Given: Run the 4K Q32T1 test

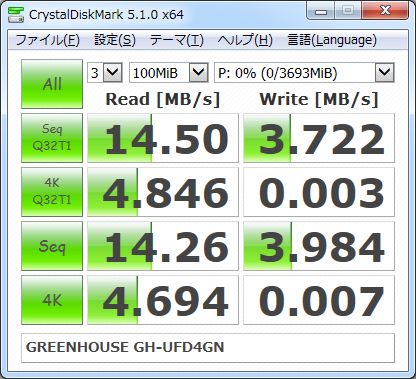Looking at the screenshot, I should pyautogui.click(x=52, y=192).
